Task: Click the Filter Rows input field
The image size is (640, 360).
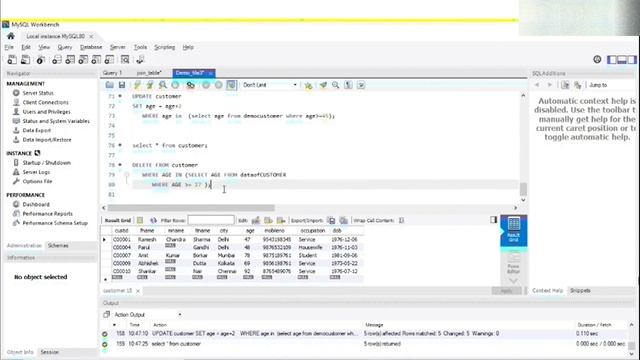Action: pos(211,220)
